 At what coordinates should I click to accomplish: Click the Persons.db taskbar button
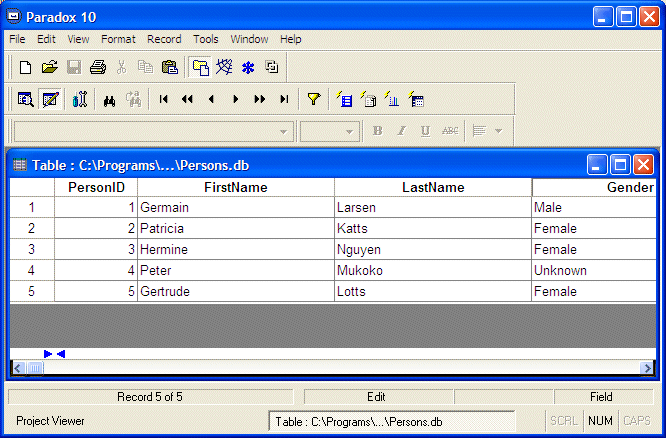tap(392, 421)
